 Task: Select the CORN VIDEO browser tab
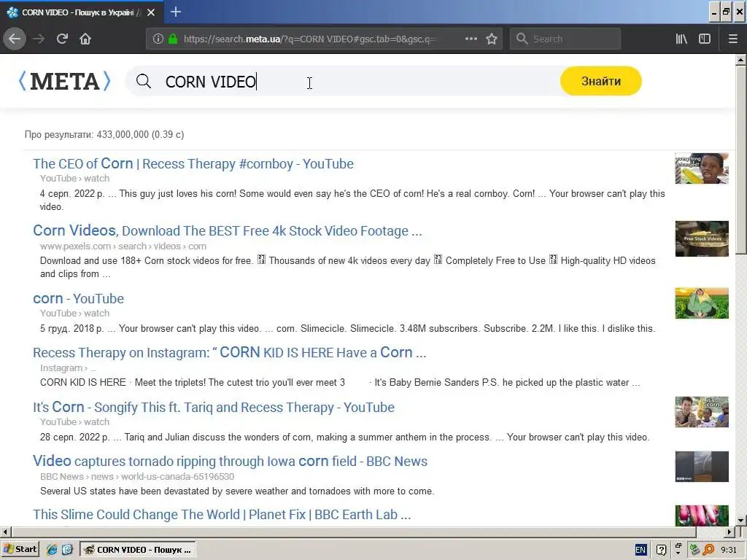point(82,12)
